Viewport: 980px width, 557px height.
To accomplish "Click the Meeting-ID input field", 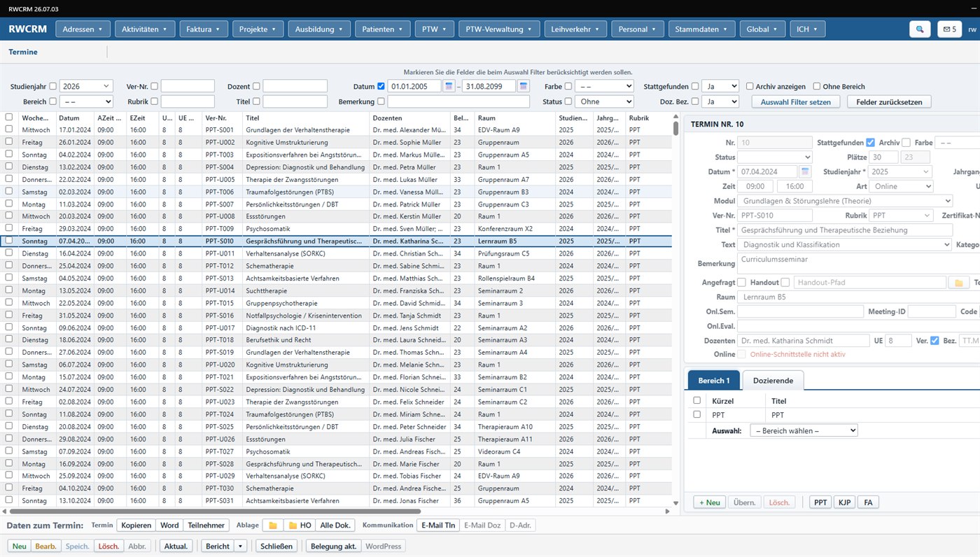I will pos(932,312).
